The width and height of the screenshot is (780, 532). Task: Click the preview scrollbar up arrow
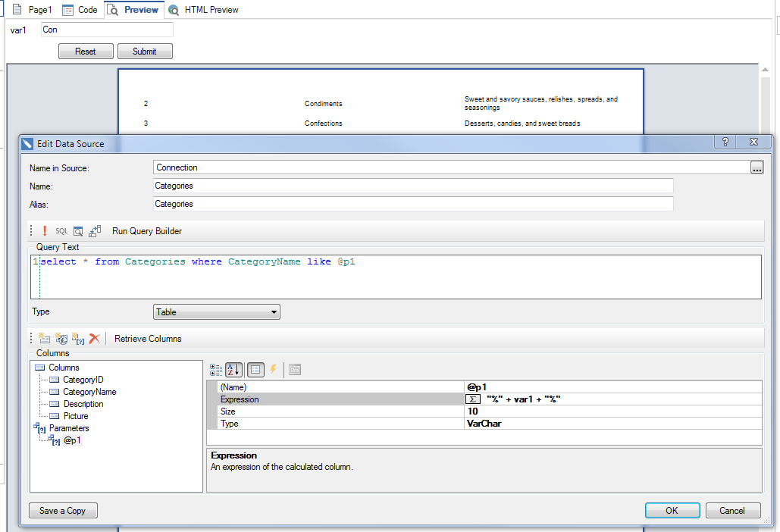coord(765,70)
